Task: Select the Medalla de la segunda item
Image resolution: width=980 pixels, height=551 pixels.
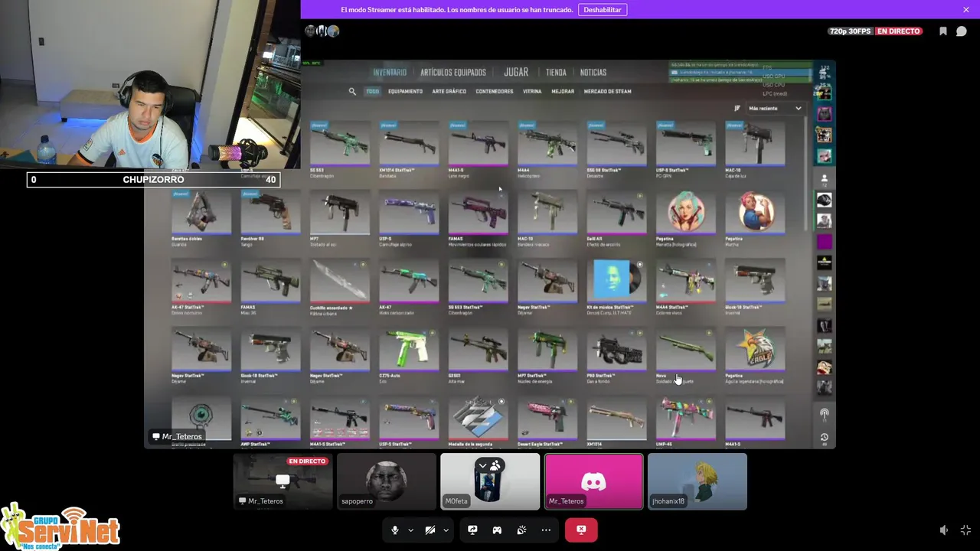Action: point(478,421)
